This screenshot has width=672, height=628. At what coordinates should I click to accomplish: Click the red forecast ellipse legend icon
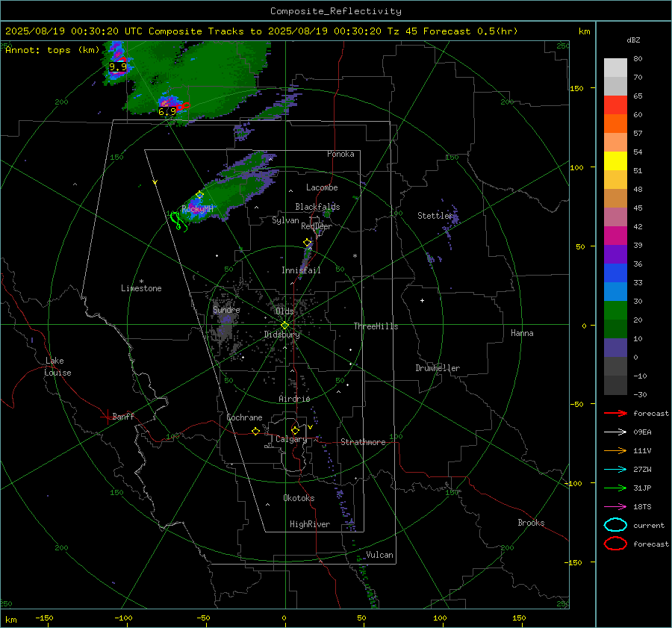[x=615, y=543]
